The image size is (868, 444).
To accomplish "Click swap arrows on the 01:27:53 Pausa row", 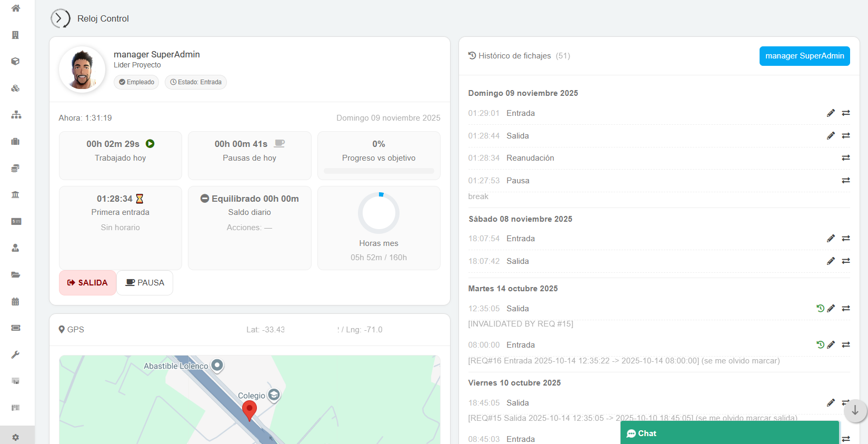I will (846, 181).
